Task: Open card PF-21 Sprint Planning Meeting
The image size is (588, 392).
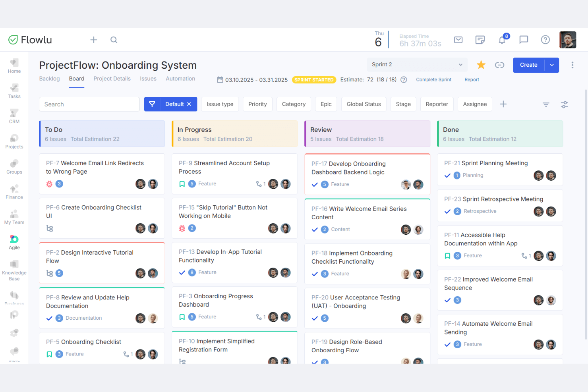Action: [x=500, y=170]
